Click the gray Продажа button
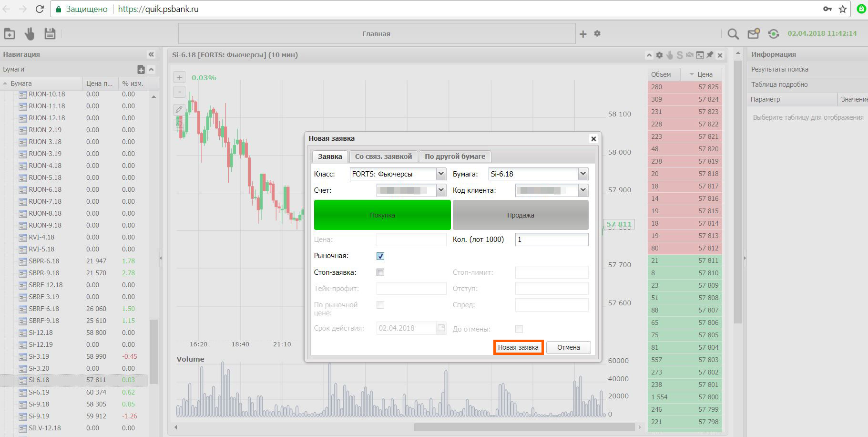This screenshot has width=868, height=437. [x=521, y=215]
